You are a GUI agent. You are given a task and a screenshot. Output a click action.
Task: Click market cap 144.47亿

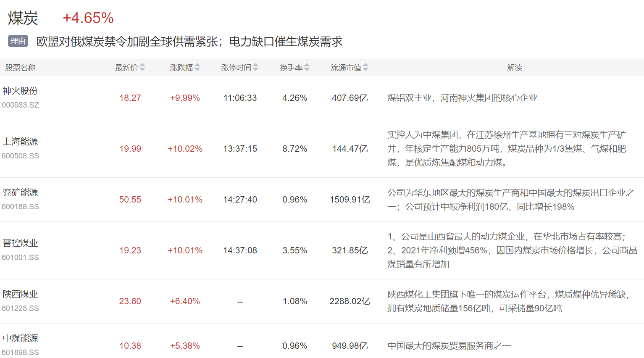350,149
